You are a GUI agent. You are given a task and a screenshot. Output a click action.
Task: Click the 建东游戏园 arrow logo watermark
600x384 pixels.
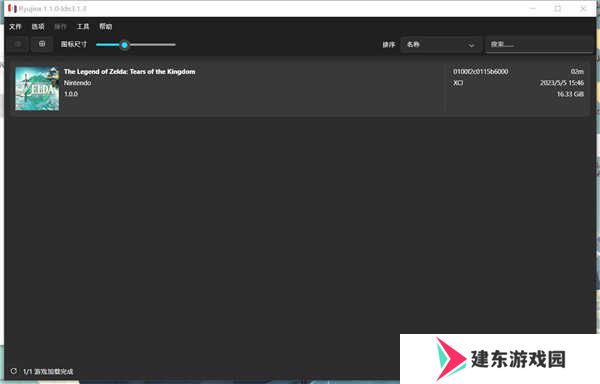click(450, 359)
